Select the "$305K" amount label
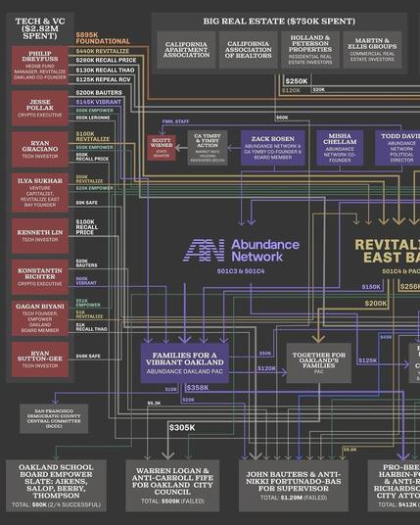 pyautogui.click(x=182, y=428)
